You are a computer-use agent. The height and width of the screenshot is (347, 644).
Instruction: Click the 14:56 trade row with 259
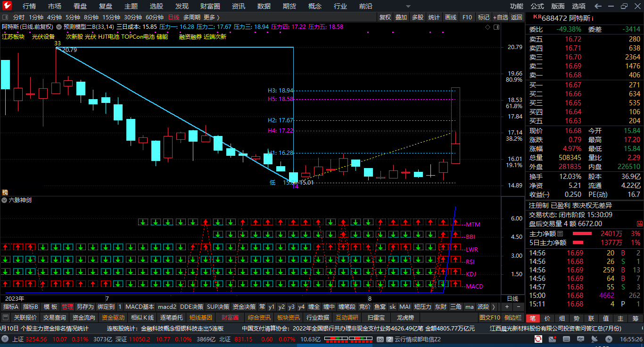(x=584, y=270)
